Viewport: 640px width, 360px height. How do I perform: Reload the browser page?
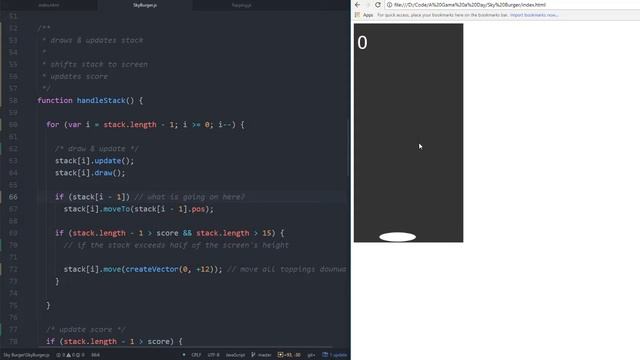pyautogui.click(x=378, y=5)
